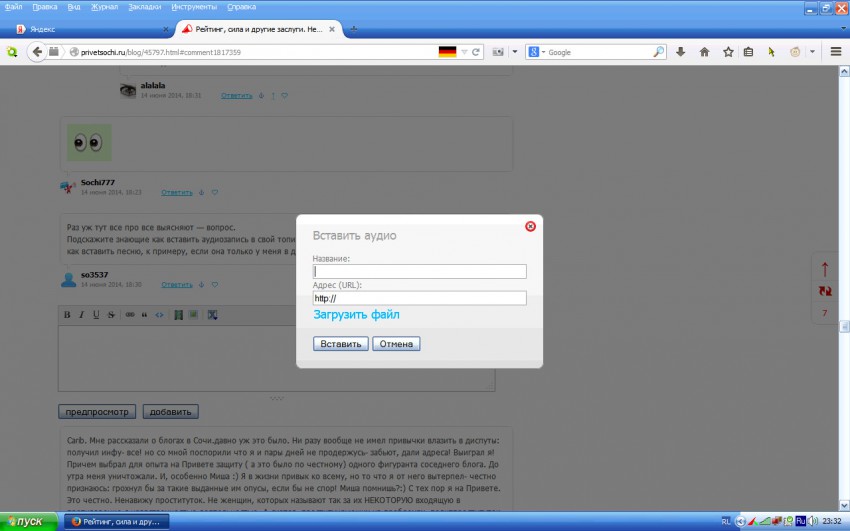This screenshot has height=531, width=850.
Task: Go to browser Home icon
Action: 704,52
